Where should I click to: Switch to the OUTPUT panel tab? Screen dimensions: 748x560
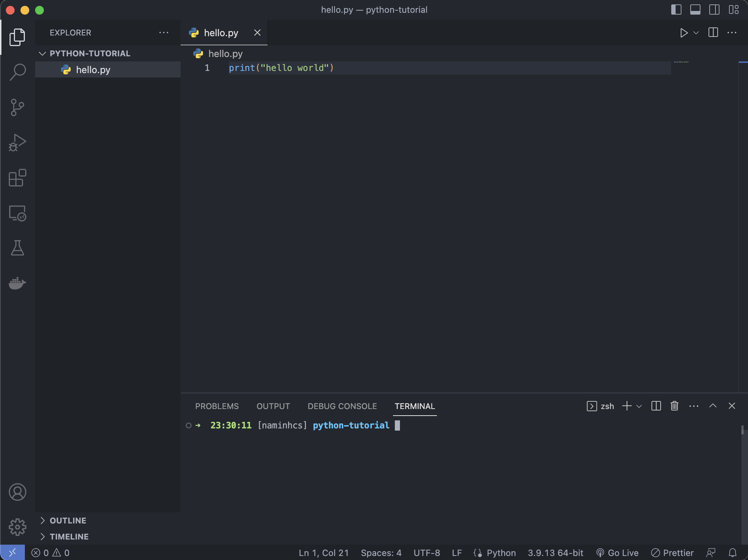click(273, 406)
